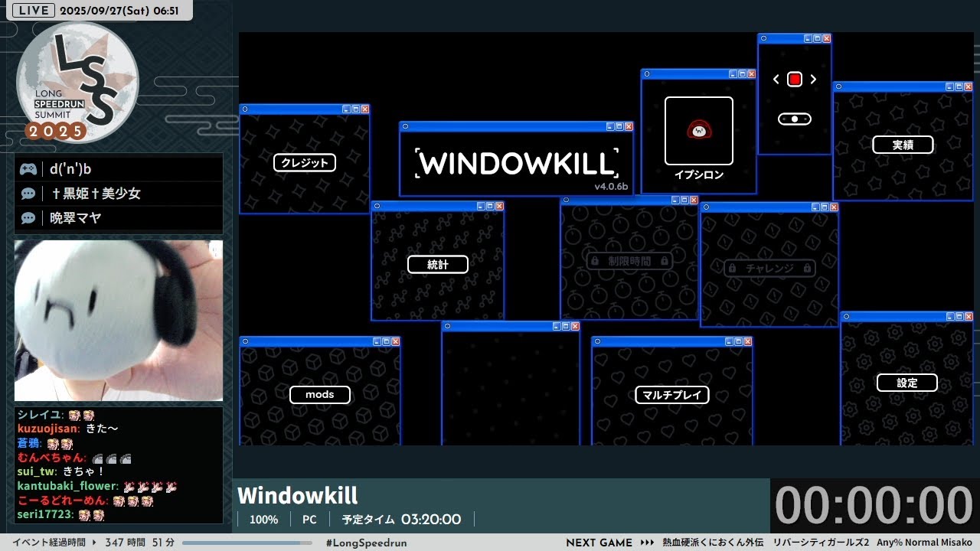Image resolution: width=980 pixels, height=551 pixels.
Task: Click the webcam feed with plush toy
Action: point(119,321)
